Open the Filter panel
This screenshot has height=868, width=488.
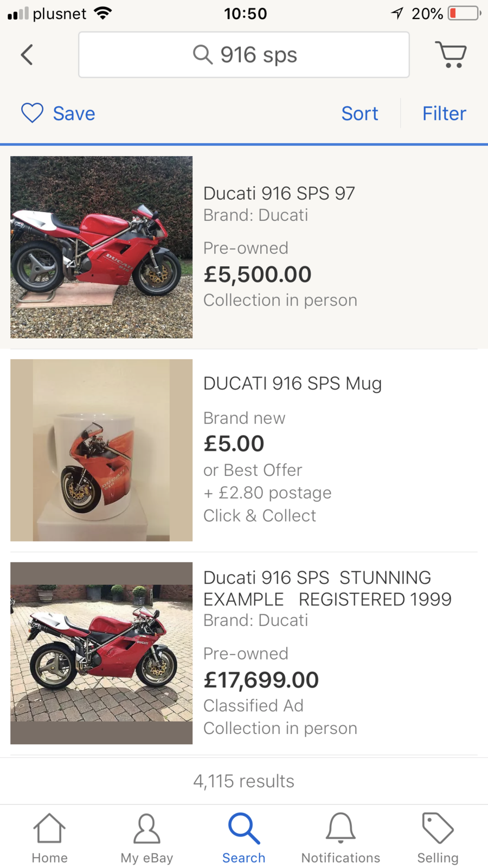[444, 113]
